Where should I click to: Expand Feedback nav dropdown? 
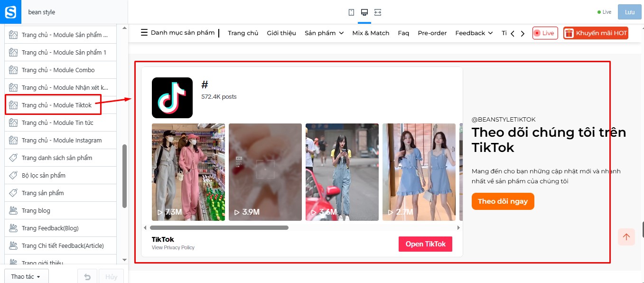click(474, 33)
